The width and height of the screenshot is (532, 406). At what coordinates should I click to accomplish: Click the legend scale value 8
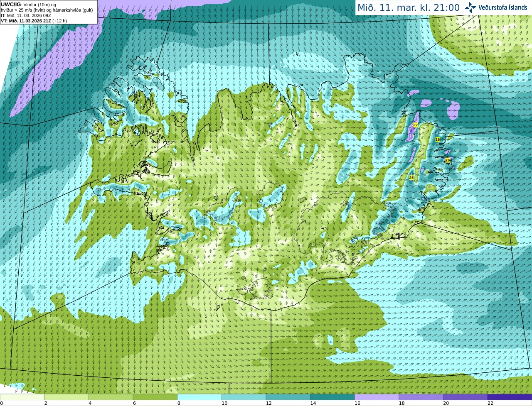pyautogui.click(x=179, y=403)
